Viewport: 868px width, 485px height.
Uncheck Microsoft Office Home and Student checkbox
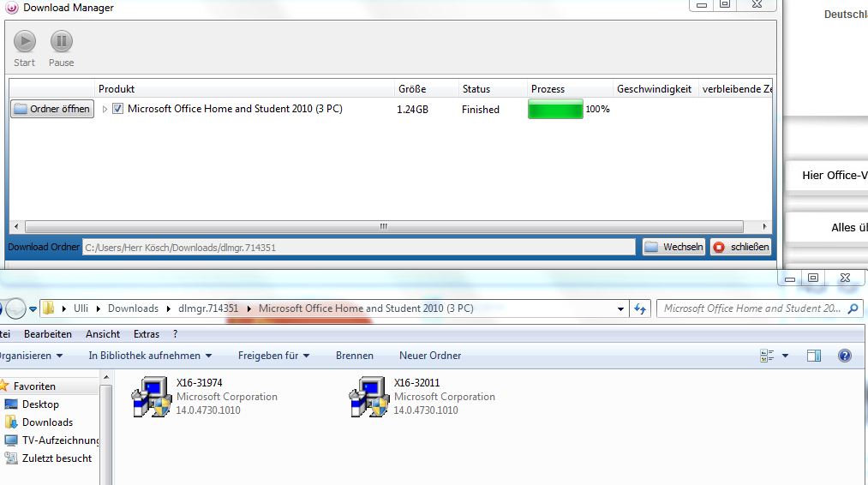click(x=117, y=109)
